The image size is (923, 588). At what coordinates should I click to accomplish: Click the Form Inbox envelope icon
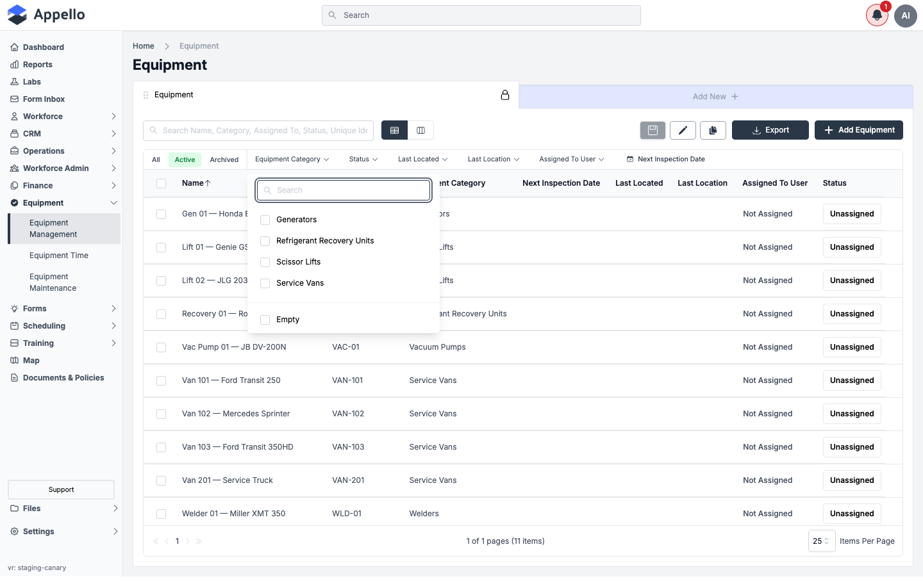[x=15, y=99]
